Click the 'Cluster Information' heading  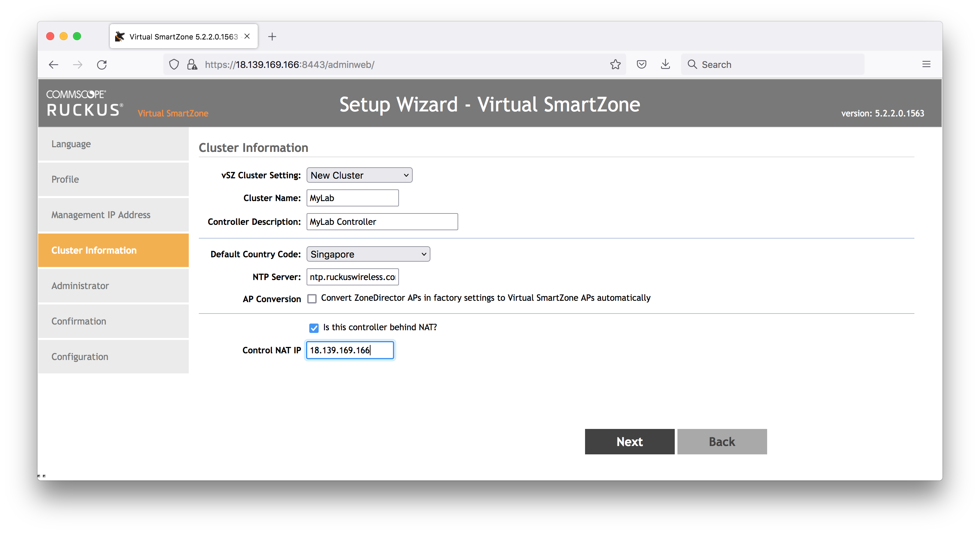pyautogui.click(x=253, y=148)
